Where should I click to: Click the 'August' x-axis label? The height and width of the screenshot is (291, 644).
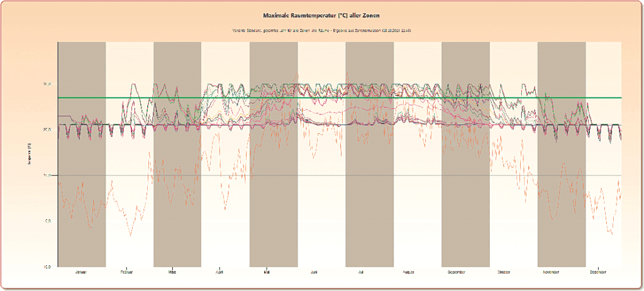(409, 273)
